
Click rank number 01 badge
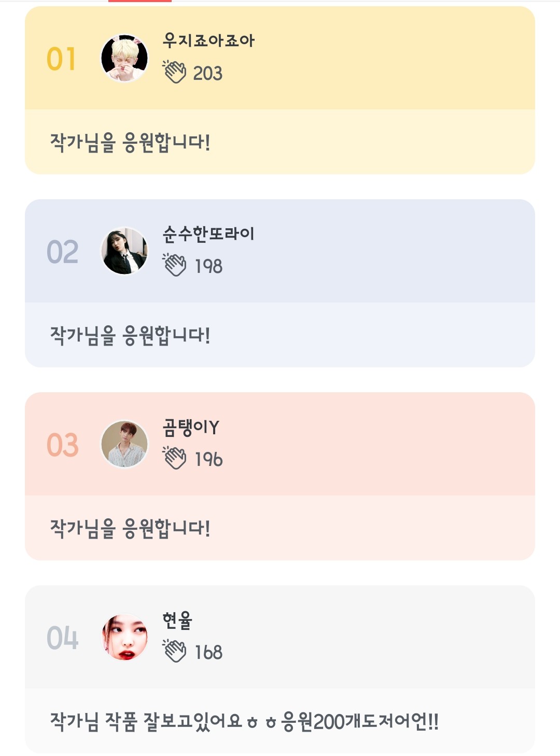click(62, 59)
